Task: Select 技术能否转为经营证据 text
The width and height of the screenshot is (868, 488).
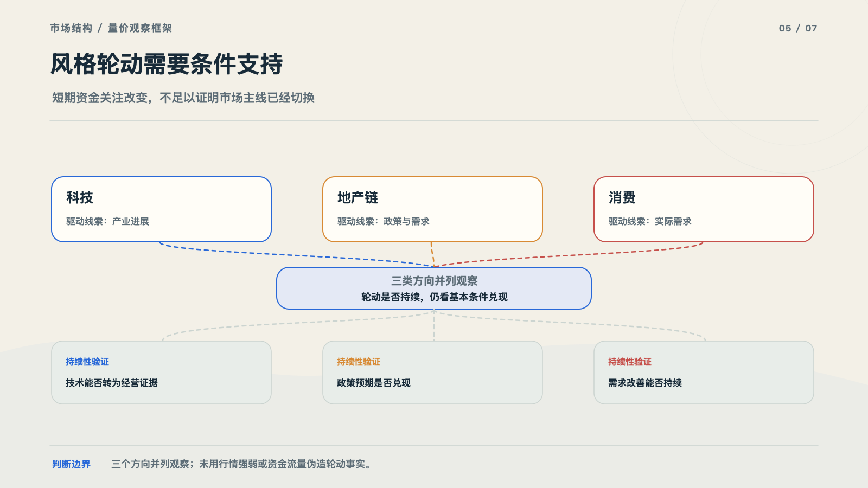Action: 112,383
